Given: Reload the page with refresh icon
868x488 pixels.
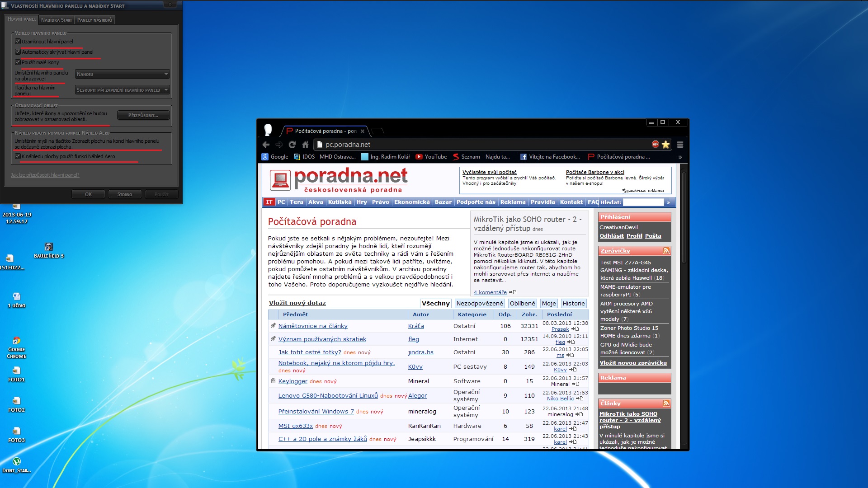Looking at the screenshot, I should pyautogui.click(x=292, y=145).
